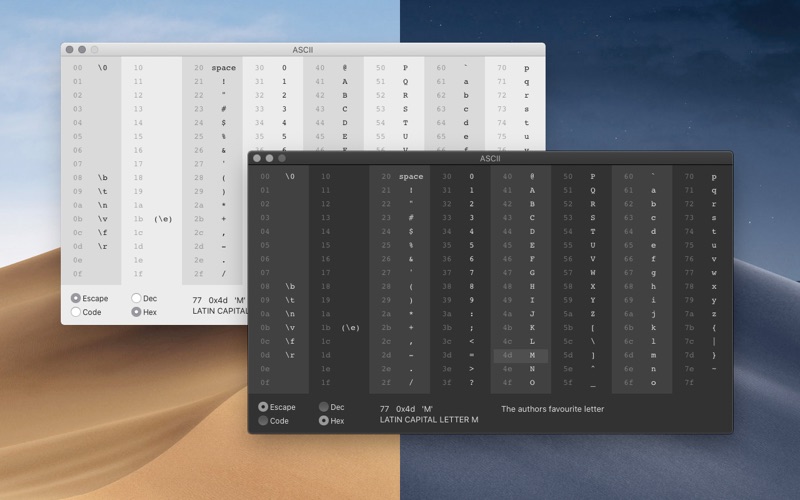This screenshot has height=500, width=800.
Task: Click the highlighted 4d M row in dark window
Action: (520, 355)
